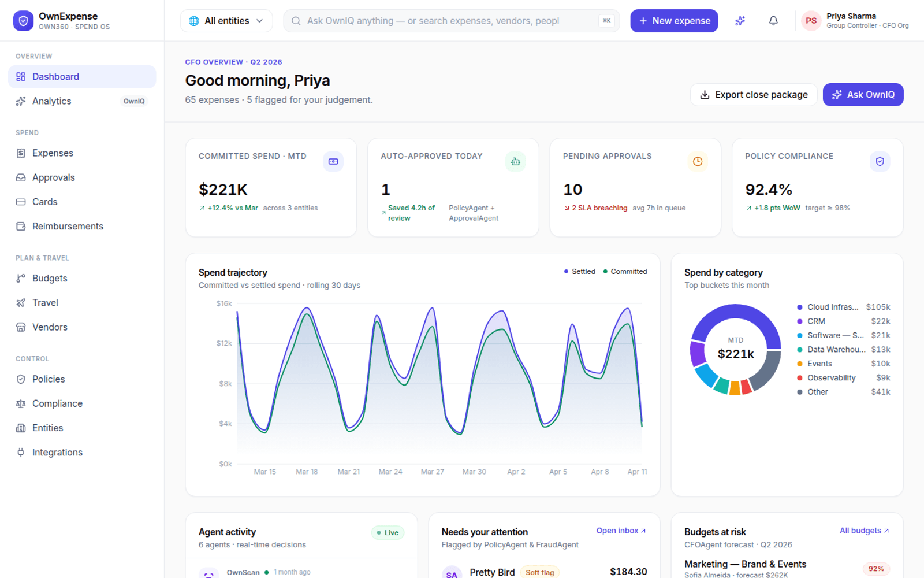924x578 pixels.
Task: Open the notifications bell
Action: (x=773, y=21)
